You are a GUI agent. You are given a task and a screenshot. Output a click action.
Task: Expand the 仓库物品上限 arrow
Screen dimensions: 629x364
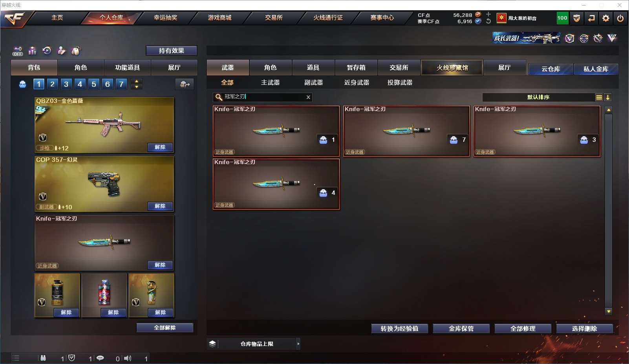298,344
